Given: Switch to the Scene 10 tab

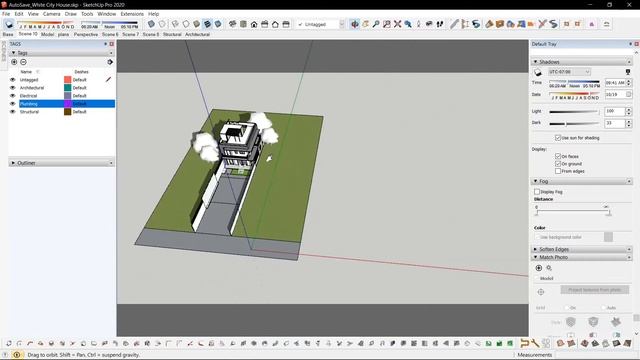Looking at the screenshot, I should [x=28, y=34].
